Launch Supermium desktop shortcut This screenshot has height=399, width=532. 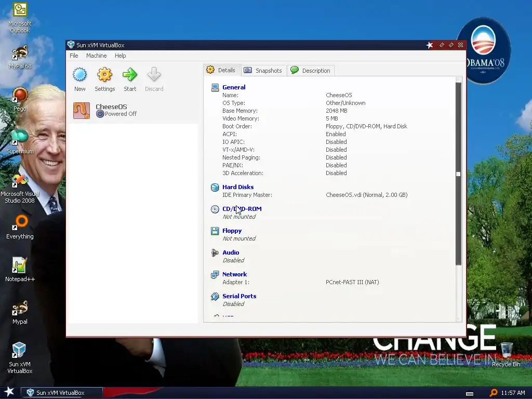(x=20, y=142)
